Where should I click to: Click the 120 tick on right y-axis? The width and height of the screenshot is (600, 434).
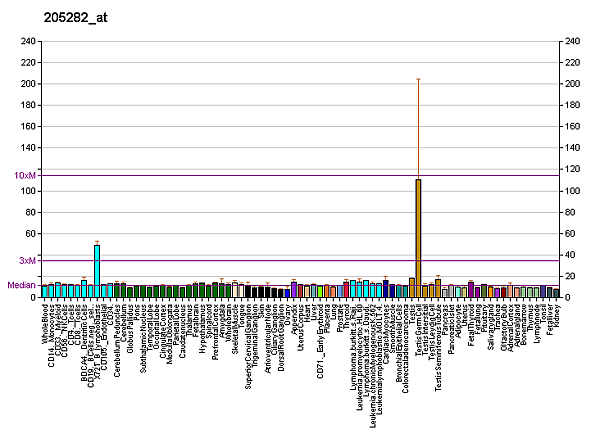pyautogui.click(x=572, y=168)
